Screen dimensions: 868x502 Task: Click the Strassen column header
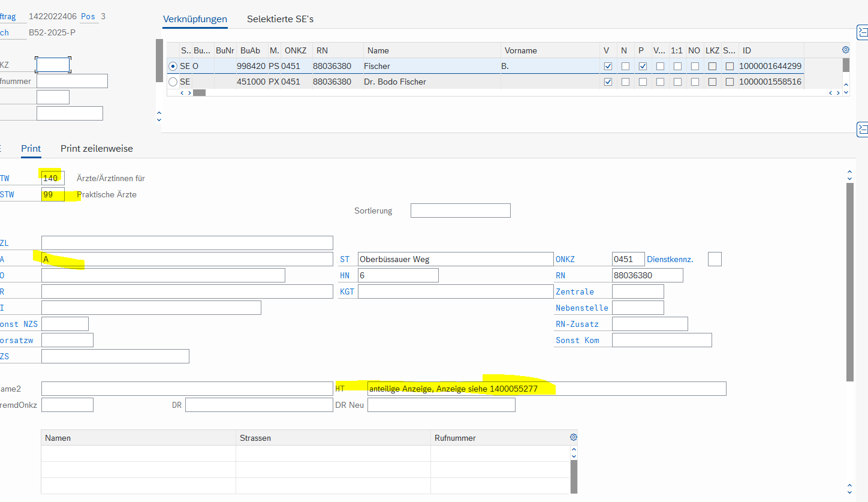[333, 438]
